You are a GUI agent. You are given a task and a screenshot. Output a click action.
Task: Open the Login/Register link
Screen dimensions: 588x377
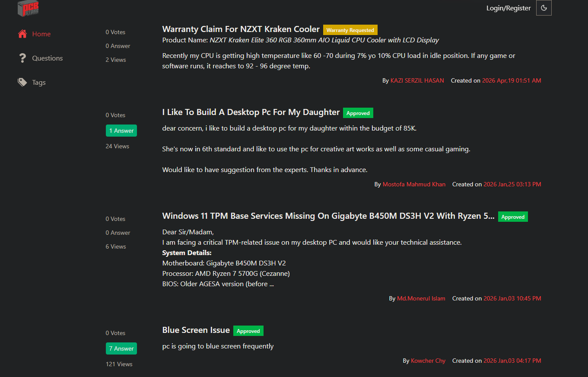pyautogui.click(x=509, y=8)
